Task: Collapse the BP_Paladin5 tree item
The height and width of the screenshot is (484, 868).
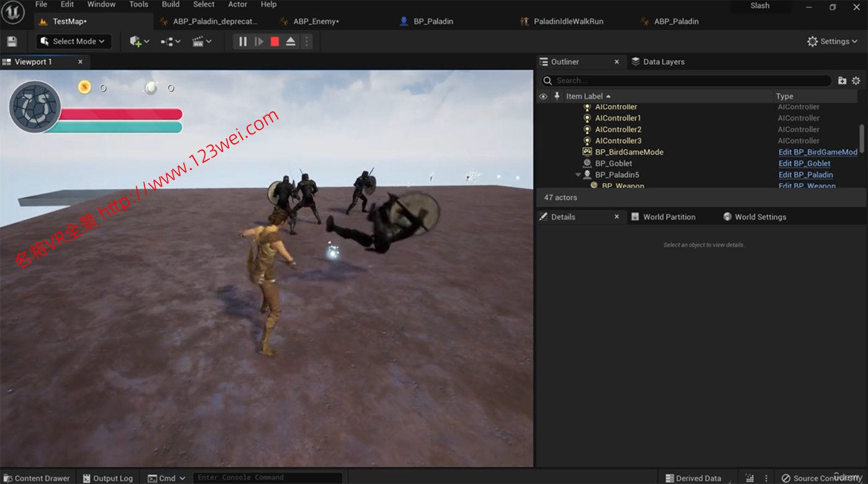Action: pos(578,175)
